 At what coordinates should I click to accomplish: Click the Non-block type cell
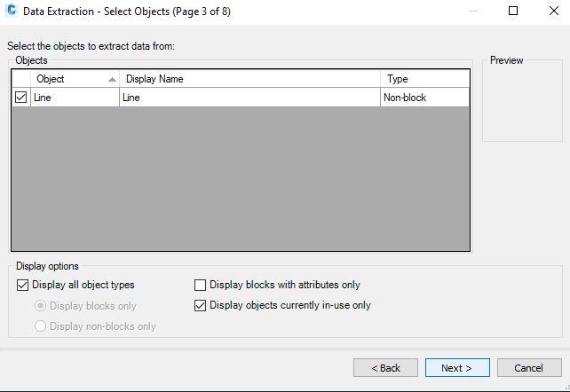point(424,98)
